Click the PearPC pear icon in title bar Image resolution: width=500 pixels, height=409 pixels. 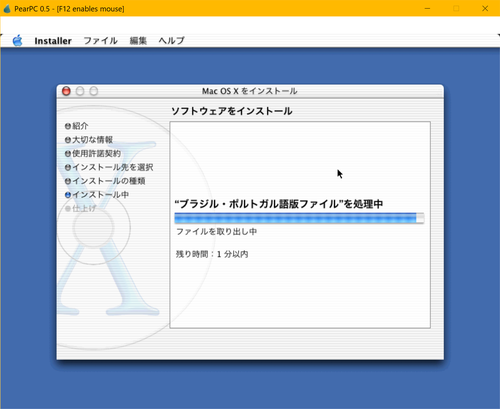7,9
